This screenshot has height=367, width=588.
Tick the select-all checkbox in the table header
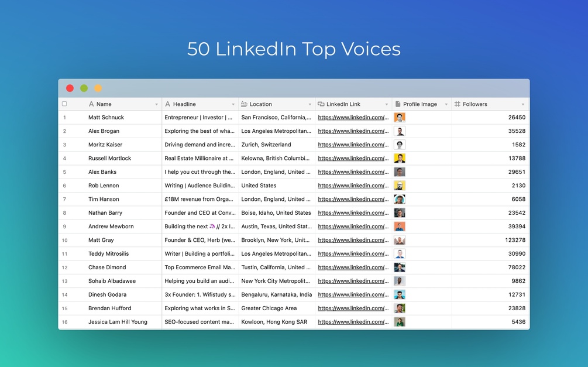[x=64, y=104]
